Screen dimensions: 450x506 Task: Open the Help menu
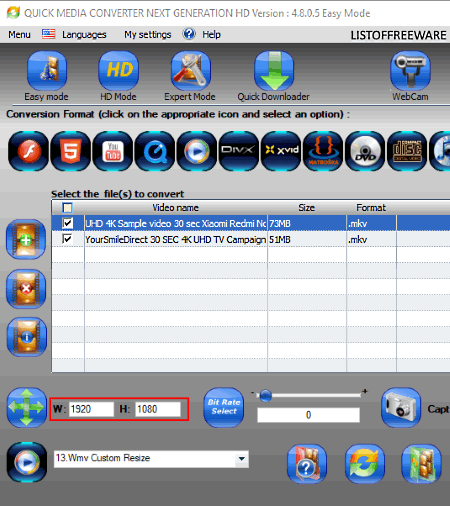point(211,34)
